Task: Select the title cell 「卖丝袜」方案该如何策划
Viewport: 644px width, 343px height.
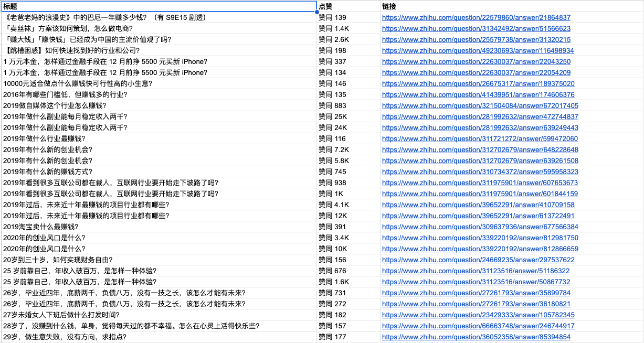Action: (159, 28)
